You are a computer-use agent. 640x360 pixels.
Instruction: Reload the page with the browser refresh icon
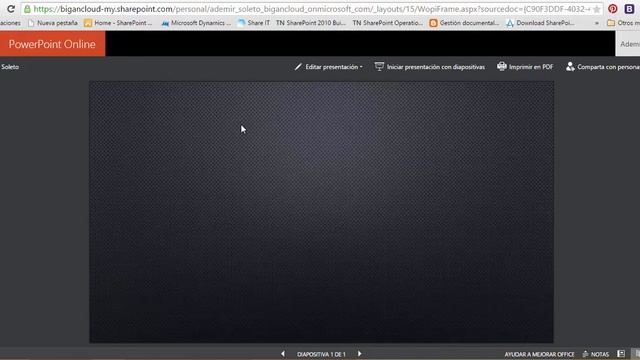11,9
